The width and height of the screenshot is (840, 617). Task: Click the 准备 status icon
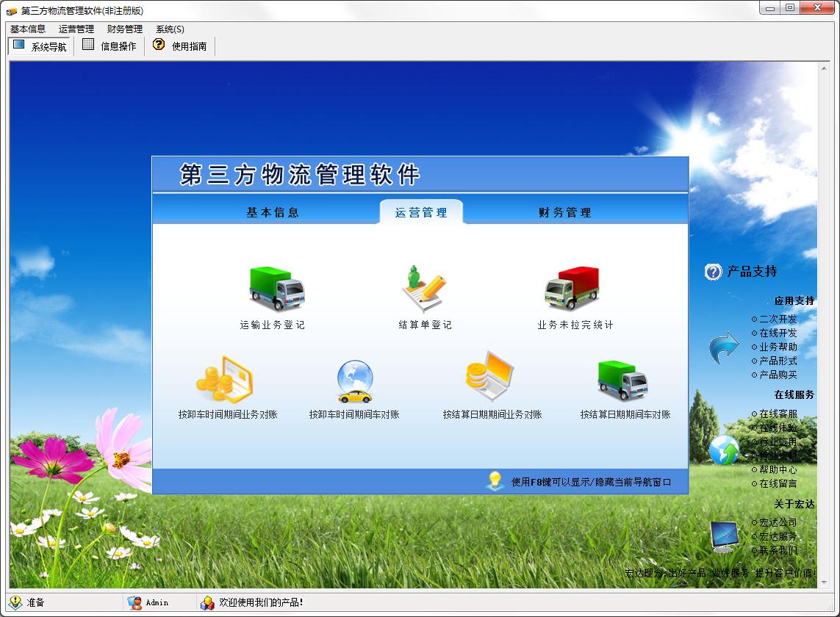[16, 602]
